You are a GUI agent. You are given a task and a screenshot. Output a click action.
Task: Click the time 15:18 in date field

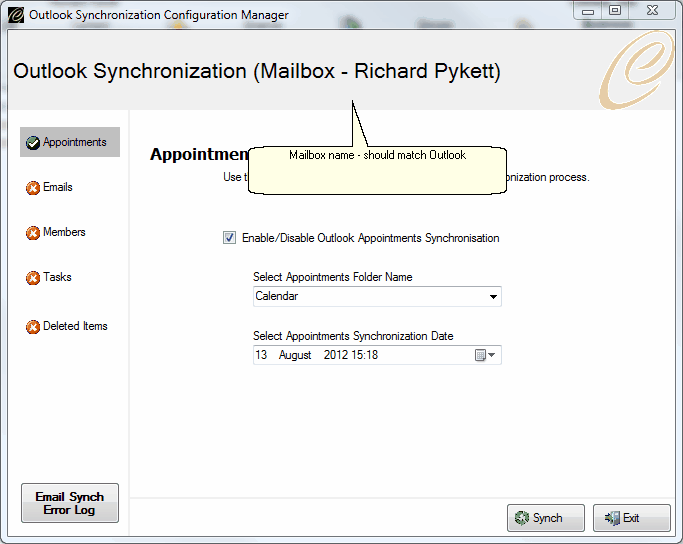tap(365, 355)
